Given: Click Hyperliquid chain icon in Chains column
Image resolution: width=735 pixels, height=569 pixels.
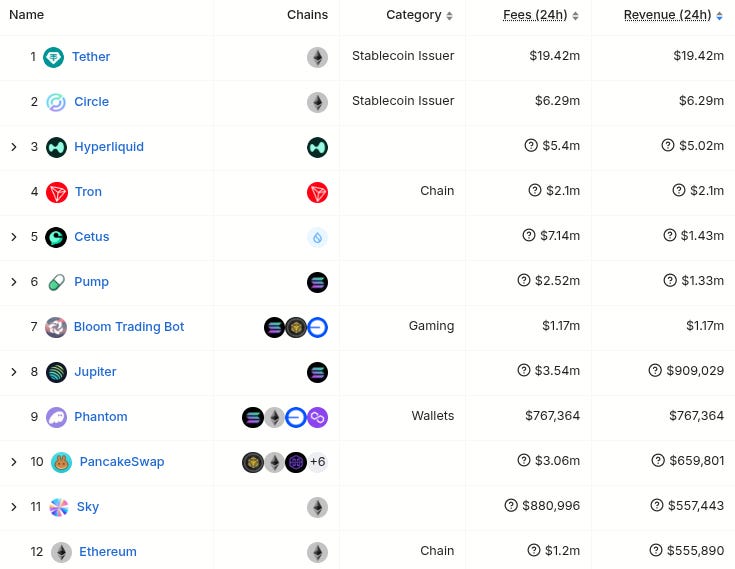Looking at the screenshot, I should tap(317, 147).
